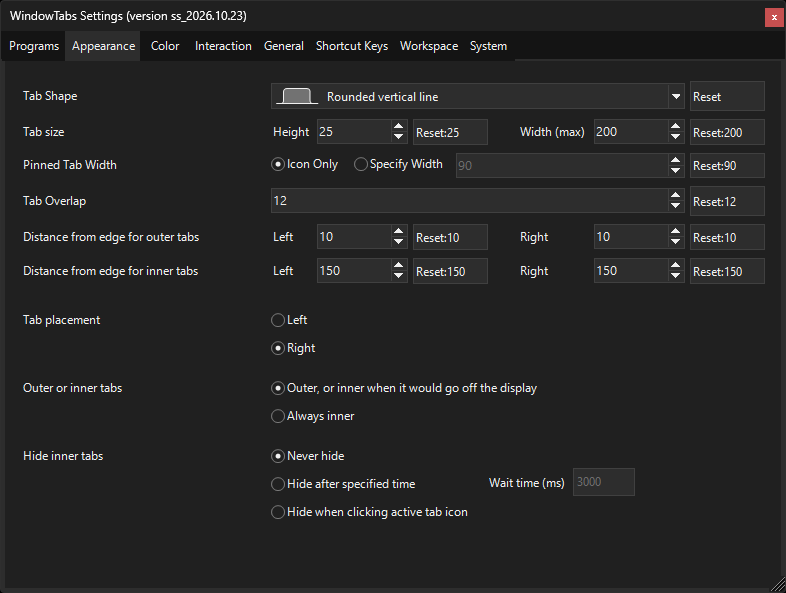Increase Width (max) with up arrow

(676, 126)
